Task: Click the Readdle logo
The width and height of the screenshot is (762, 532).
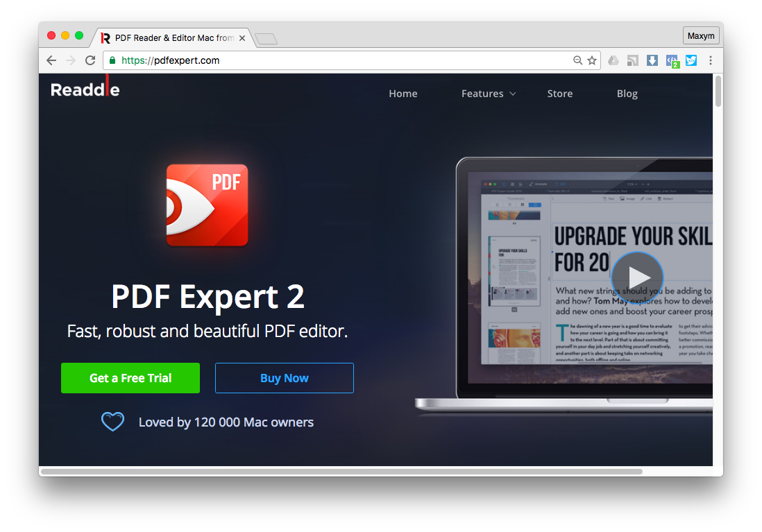Action: click(85, 87)
